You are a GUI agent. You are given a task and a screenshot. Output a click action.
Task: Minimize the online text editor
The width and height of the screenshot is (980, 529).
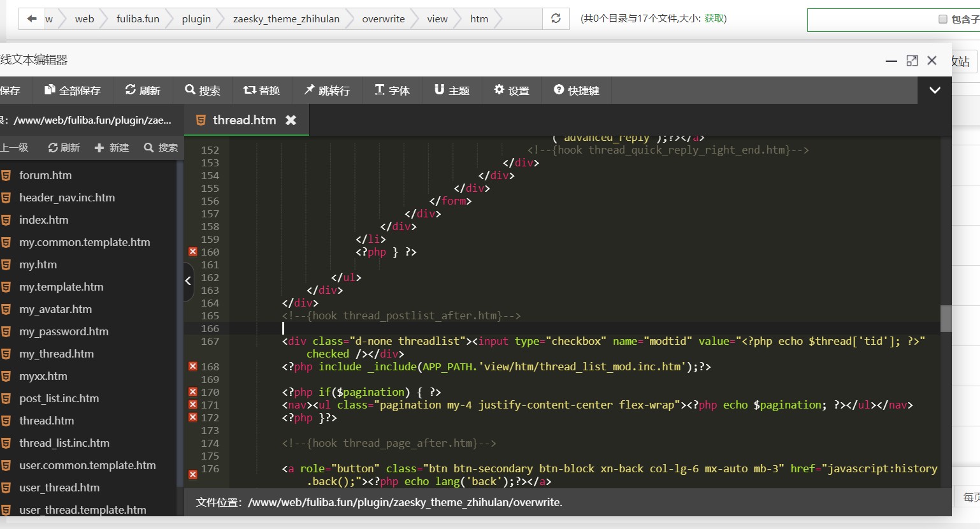pos(891,61)
